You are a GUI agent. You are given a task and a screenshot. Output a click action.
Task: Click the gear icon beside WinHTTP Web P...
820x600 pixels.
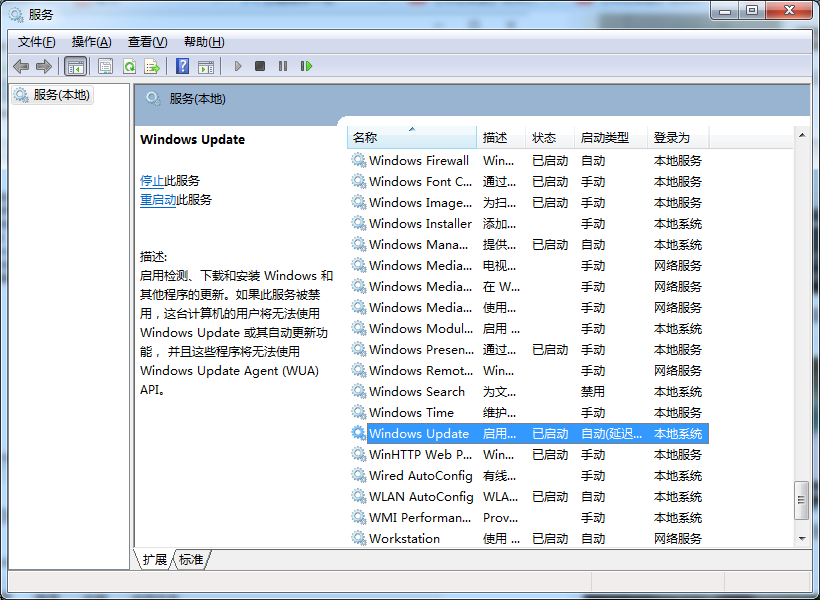(x=358, y=455)
